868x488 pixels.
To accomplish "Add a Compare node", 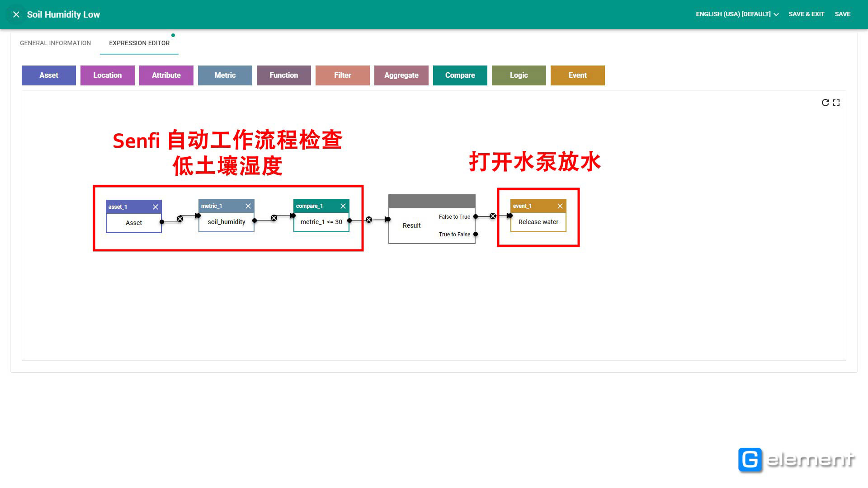I will pyautogui.click(x=460, y=75).
